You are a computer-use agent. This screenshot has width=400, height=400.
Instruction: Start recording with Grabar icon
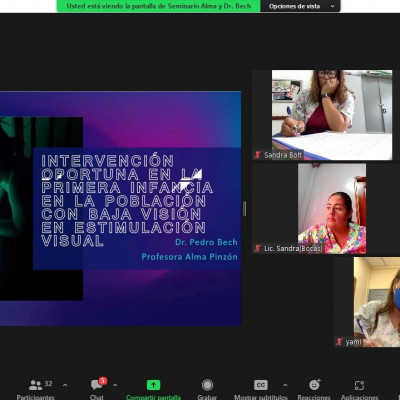pyautogui.click(x=207, y=385)
